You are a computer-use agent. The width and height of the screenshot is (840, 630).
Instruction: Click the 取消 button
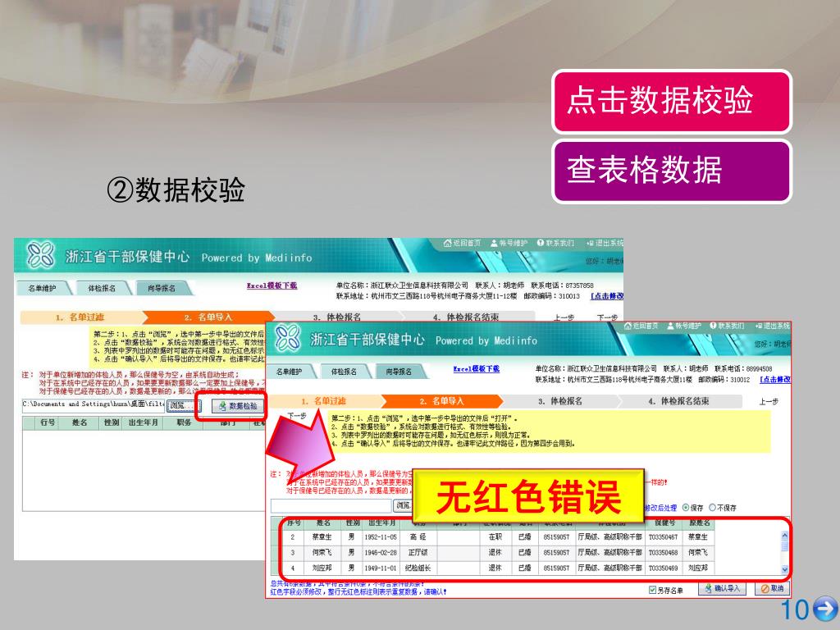772,588
